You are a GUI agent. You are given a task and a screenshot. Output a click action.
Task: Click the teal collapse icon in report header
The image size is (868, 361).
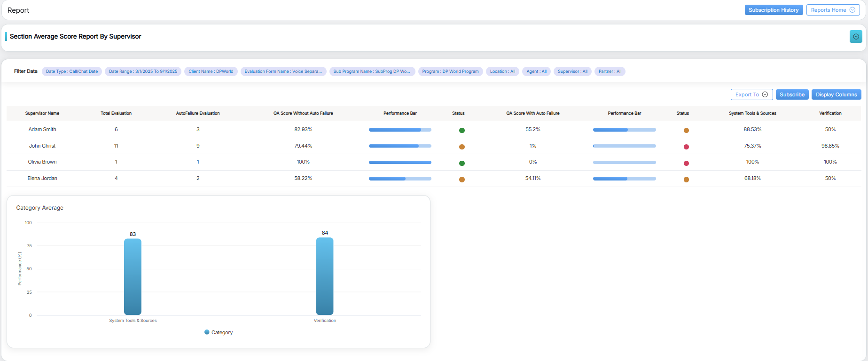click(x=856, y=37)
